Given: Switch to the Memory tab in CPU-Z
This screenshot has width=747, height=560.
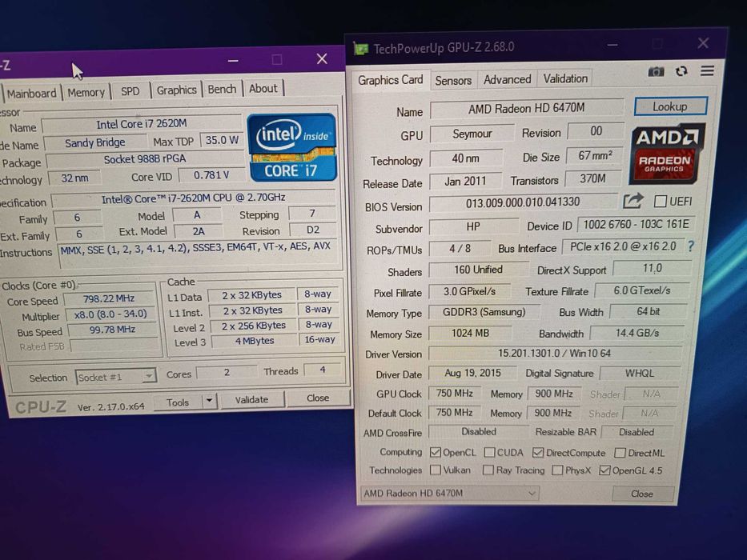Looking at the screenshot, I should coord(86,92).
